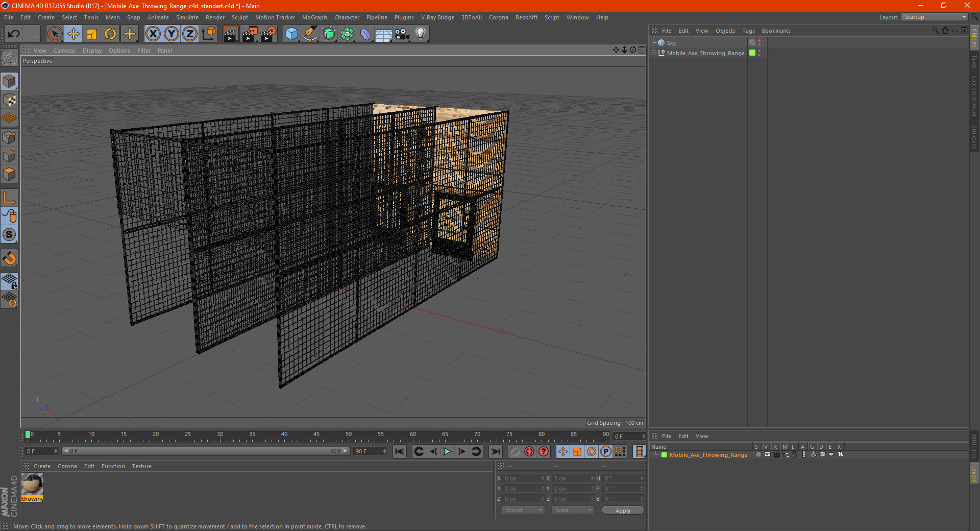980x531 pixels.
Task: Open the viewport Display menu
Action: (x=92, y=51)
